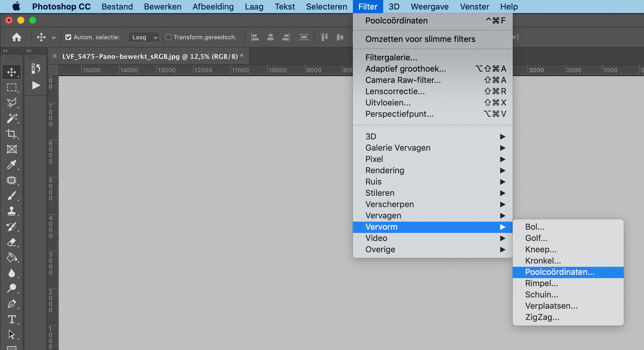
Task: Click the Home icon in options bar
Action: (x=17, y=37)
